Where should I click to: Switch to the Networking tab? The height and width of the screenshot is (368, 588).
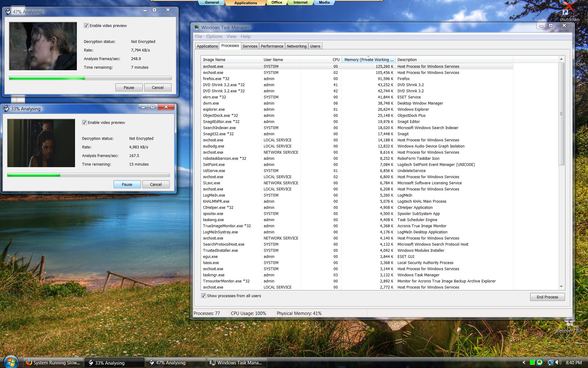click(x=297, y=46)
